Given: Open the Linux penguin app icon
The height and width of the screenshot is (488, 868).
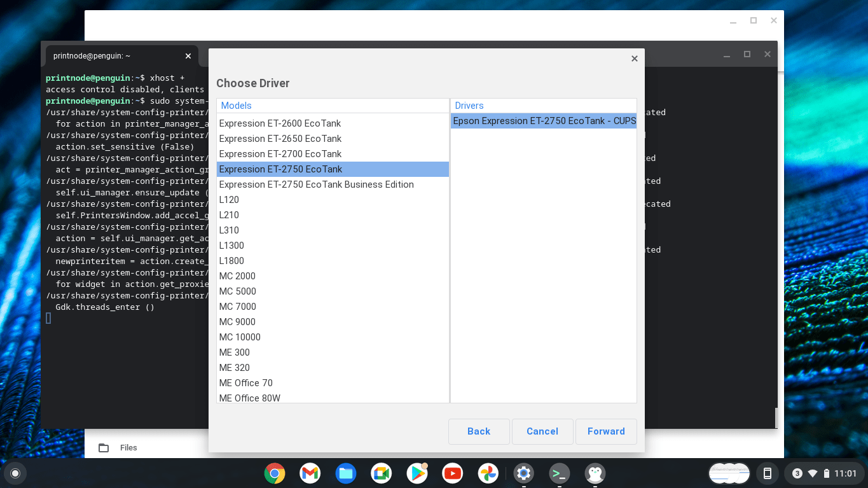Looking at the screenshot, I should (595, 473).
